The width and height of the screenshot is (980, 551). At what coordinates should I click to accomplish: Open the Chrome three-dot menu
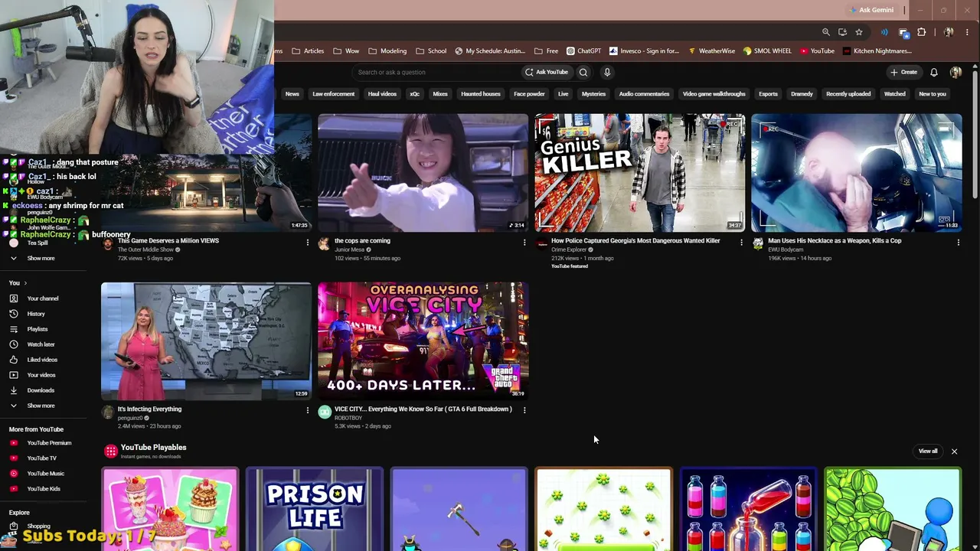tap(968, 32)
